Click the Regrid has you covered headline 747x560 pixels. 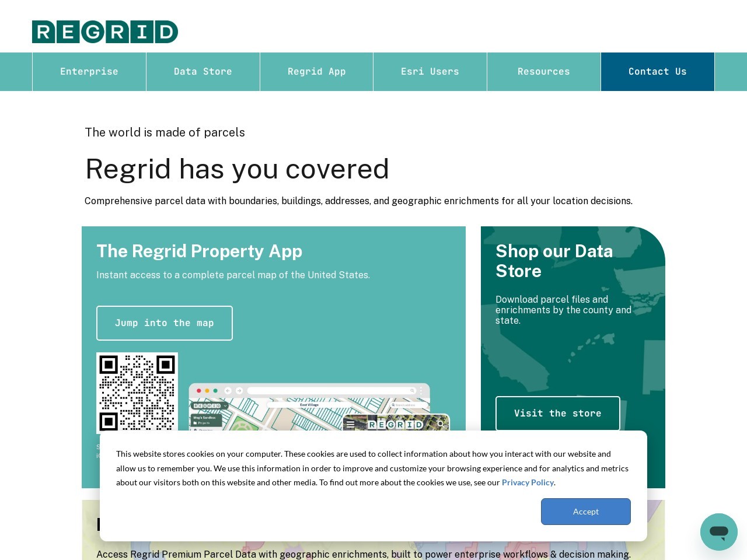[x=237, y=169]
